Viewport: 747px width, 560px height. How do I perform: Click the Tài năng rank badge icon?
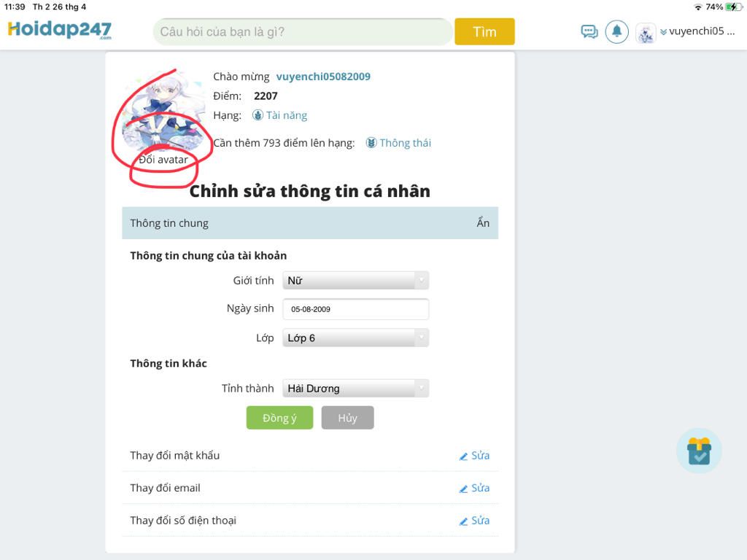tap(258, 115)
